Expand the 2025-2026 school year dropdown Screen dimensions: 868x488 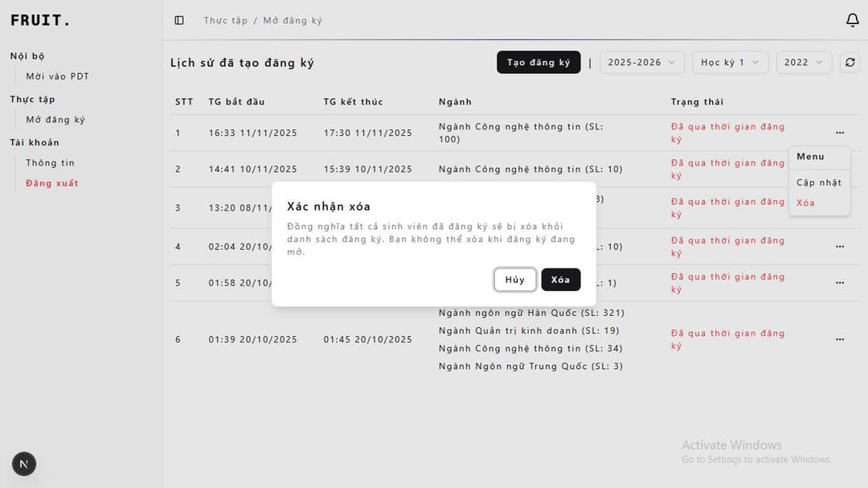click(641, 63)
